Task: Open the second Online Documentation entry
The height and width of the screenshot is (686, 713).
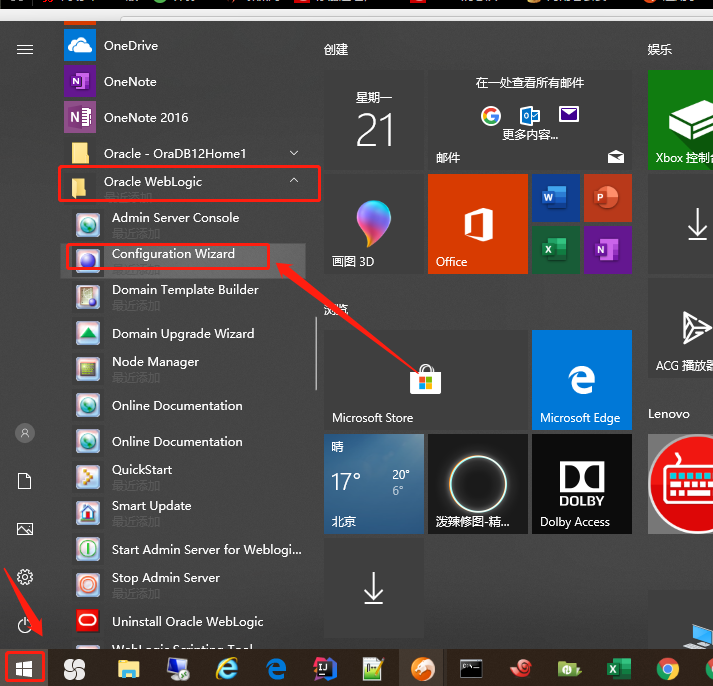Action: [182, 441]
